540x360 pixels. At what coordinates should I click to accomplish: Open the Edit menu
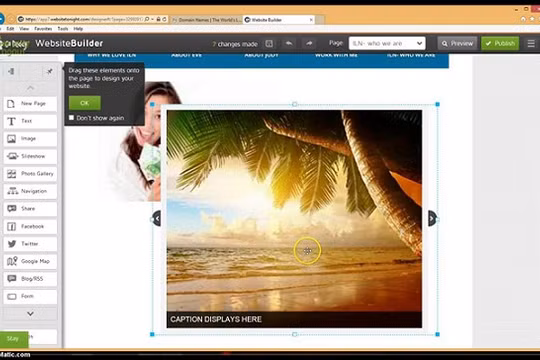(10, 29)
